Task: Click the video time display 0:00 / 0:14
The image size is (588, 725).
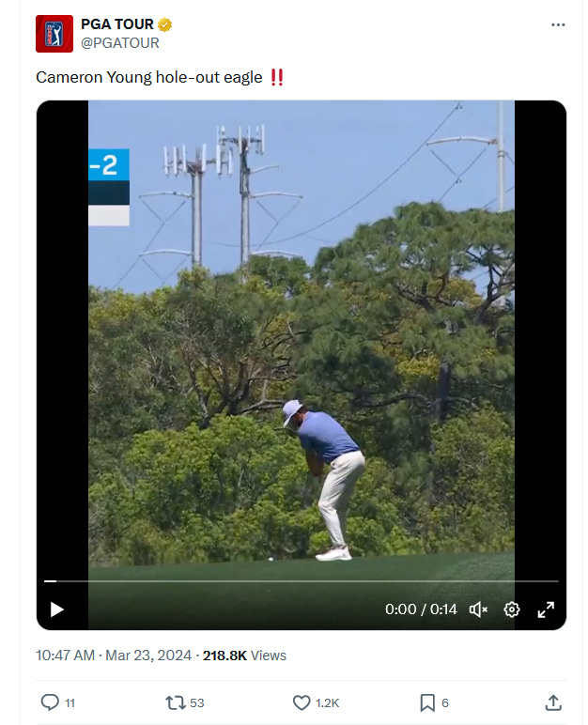Action: pyautogui.click(x=421, y=609)
